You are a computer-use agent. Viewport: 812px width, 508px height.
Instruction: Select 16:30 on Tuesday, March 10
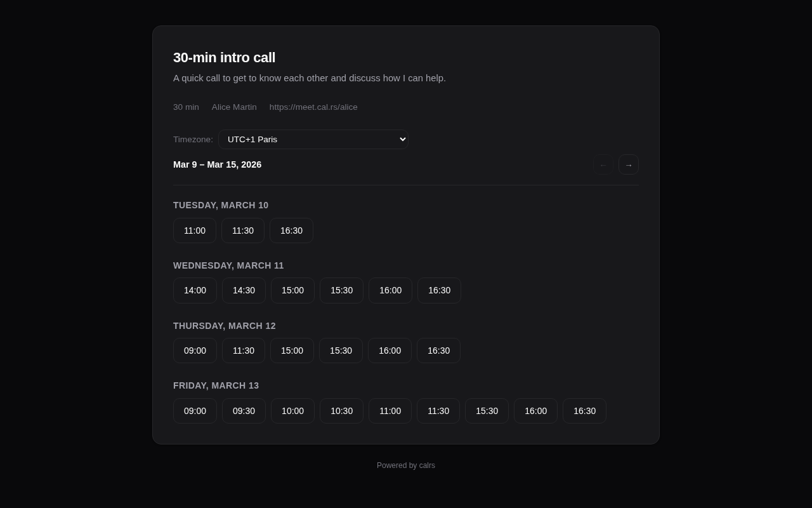pos(291,231)
